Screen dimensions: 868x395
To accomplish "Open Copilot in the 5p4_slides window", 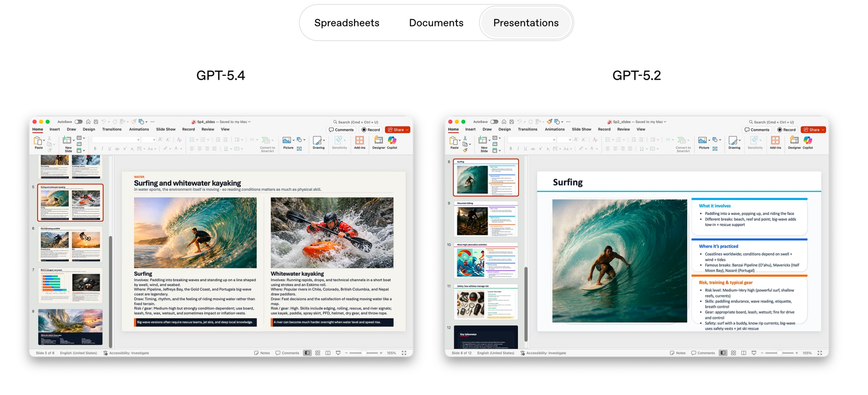I will click(x=392, y=141).
